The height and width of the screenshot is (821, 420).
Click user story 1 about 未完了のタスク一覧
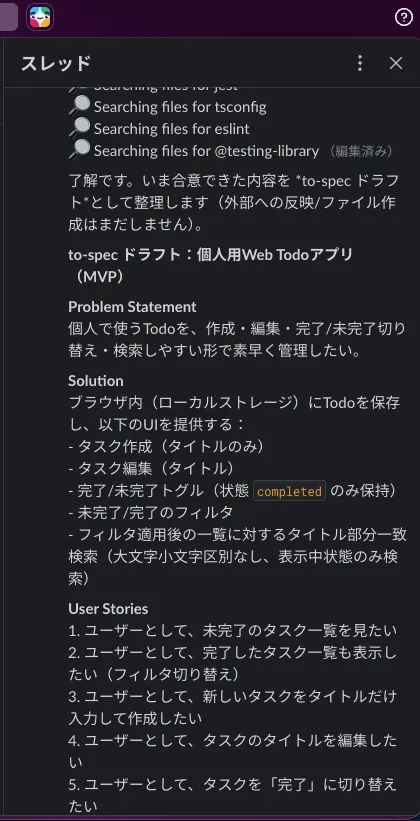coord(233,631)
